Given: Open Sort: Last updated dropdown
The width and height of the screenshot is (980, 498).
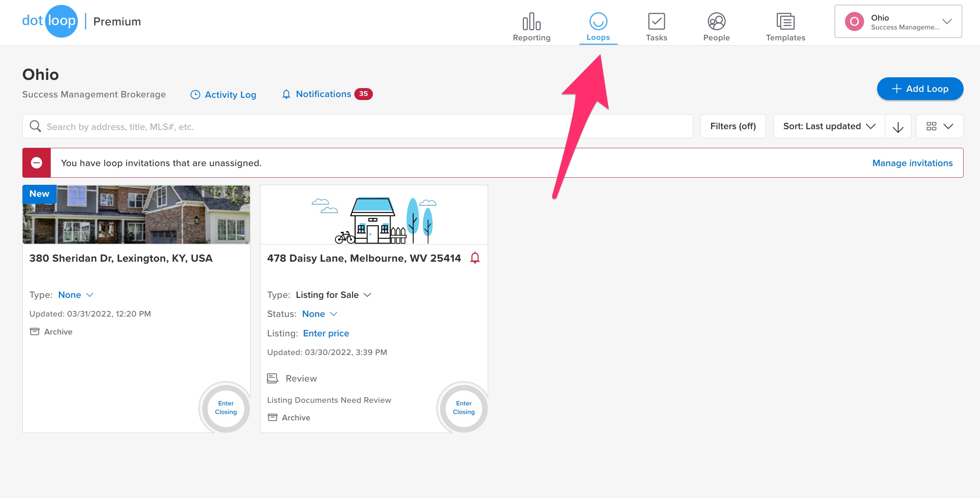Looking at the screenshot, I should (829, 127).
